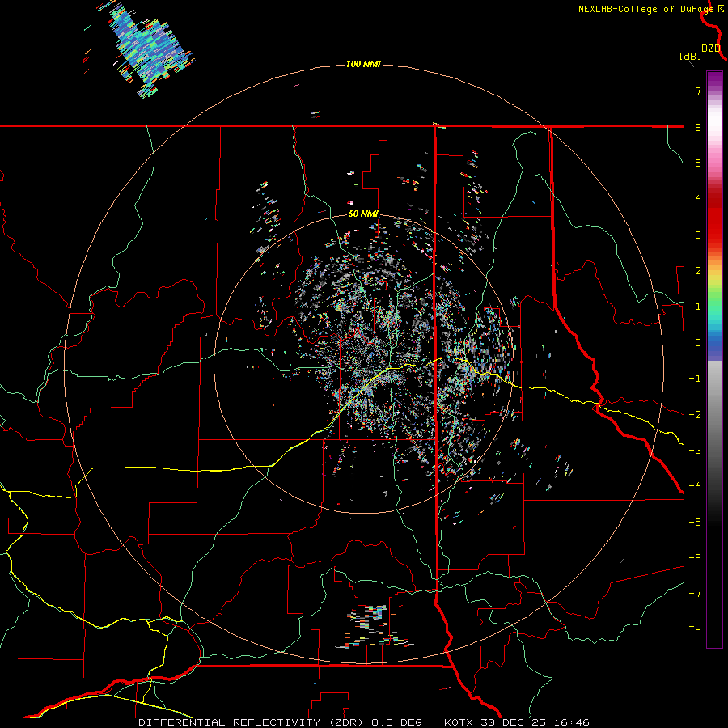The width and height of the screenshot is (728, 728).
Task: Click the NEXLAB-College of DuPage text
Action: coord(645,9)
